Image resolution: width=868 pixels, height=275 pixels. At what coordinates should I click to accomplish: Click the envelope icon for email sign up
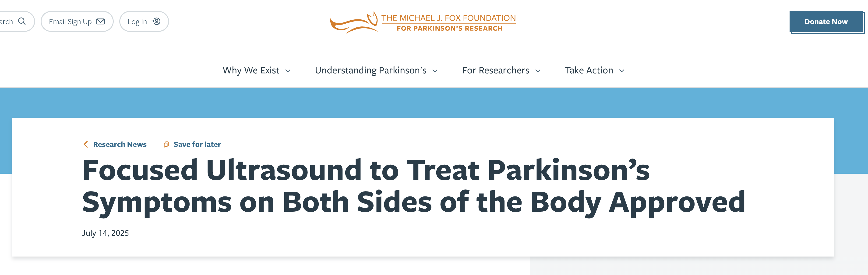pos(100,22)
